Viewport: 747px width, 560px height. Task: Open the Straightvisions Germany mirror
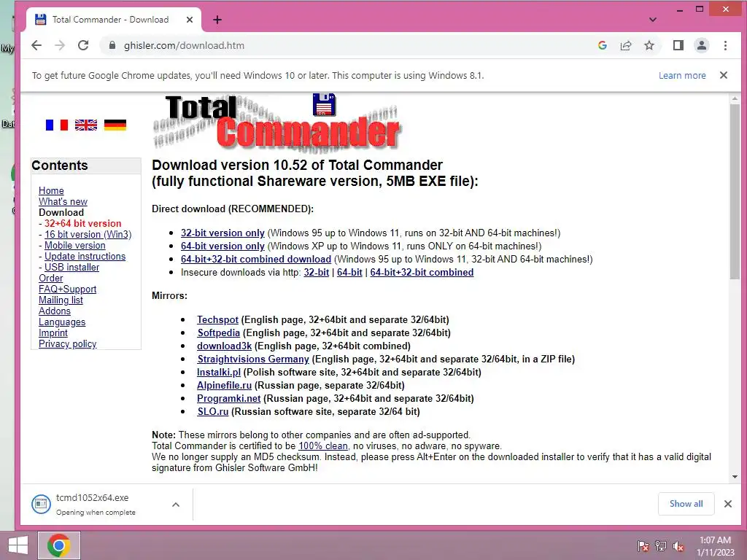tap(253, 359)
